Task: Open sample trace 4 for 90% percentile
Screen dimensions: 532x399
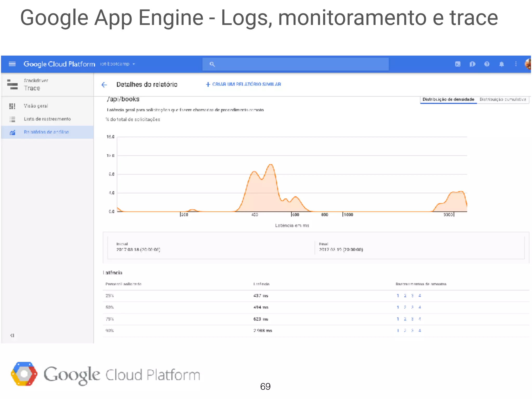Action: tap(420, 331)
